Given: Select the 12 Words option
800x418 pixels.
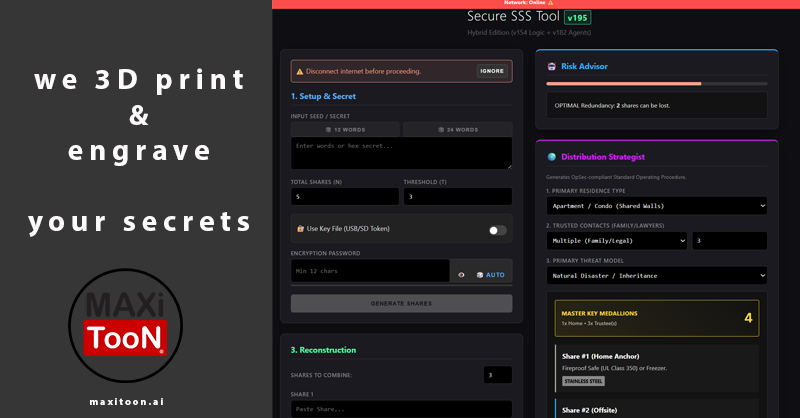Looking at the screenshot, I should pos(345,130).
